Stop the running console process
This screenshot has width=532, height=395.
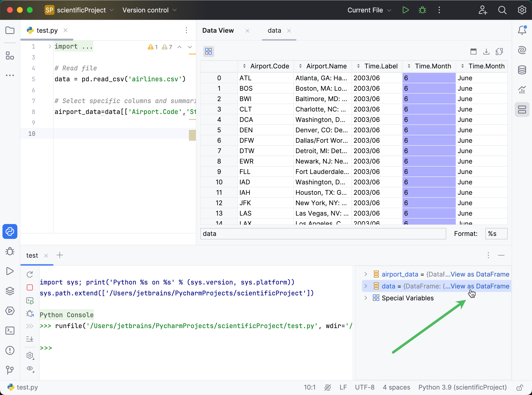coord(30,287)
